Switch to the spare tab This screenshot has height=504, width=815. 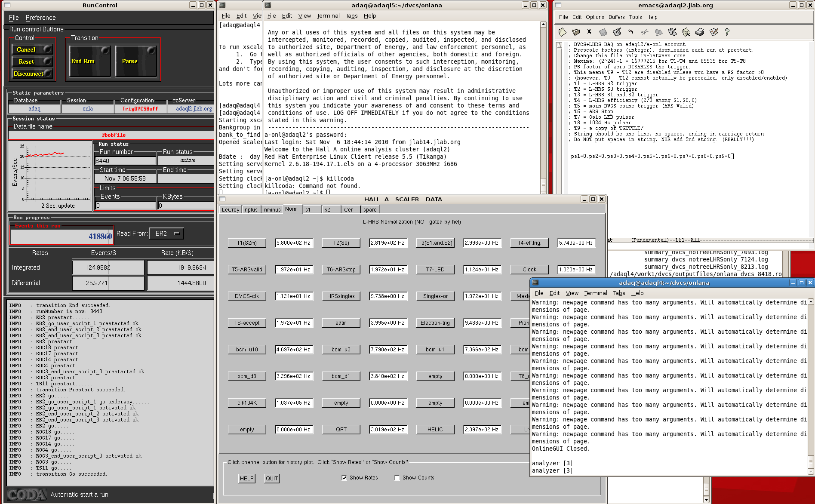370,210
